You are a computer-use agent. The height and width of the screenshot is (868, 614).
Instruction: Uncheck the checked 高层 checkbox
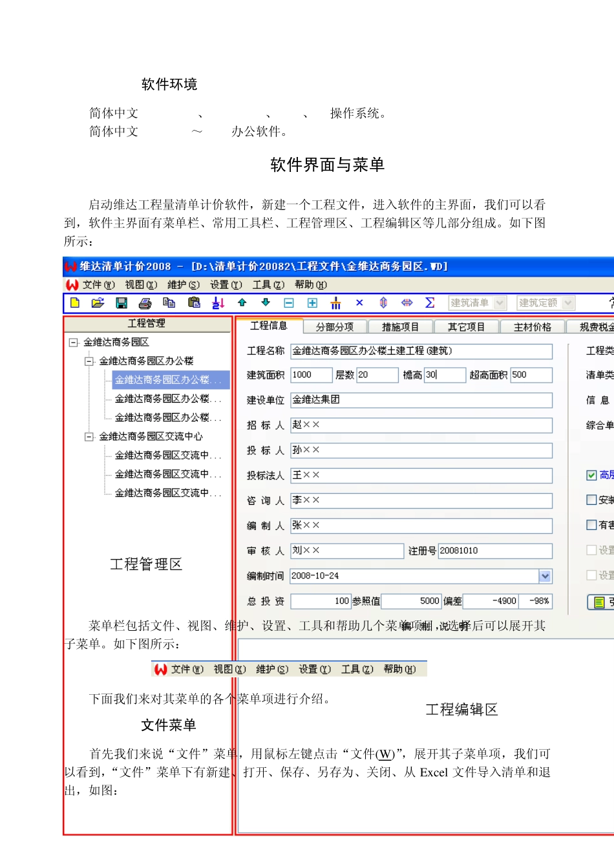(591, 475)
